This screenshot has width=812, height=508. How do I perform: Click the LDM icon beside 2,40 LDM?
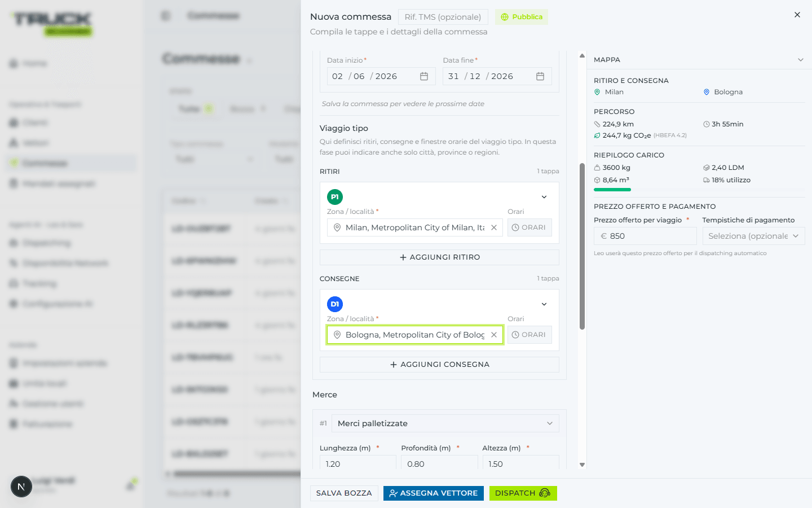pyautogui.click(x=707, y=168)
